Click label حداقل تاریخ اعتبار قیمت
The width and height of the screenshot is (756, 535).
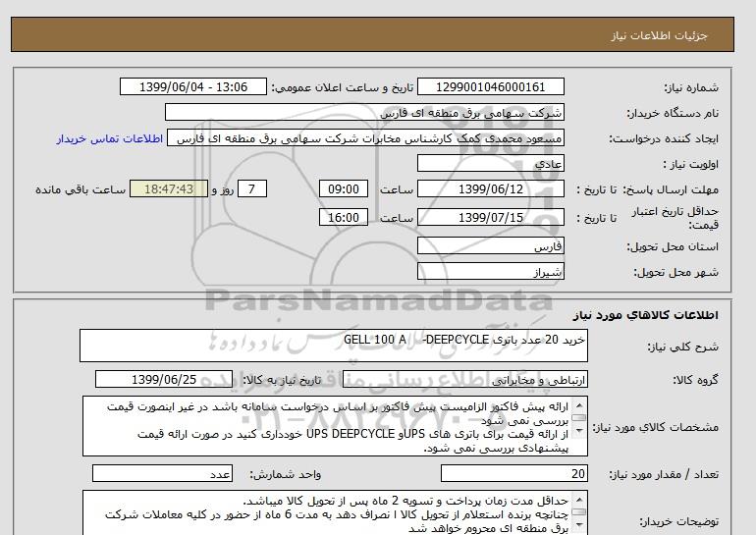(675, 218)
